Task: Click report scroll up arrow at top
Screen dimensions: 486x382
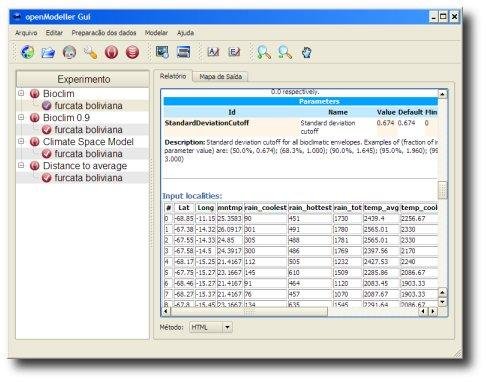Action: (442, 94)
